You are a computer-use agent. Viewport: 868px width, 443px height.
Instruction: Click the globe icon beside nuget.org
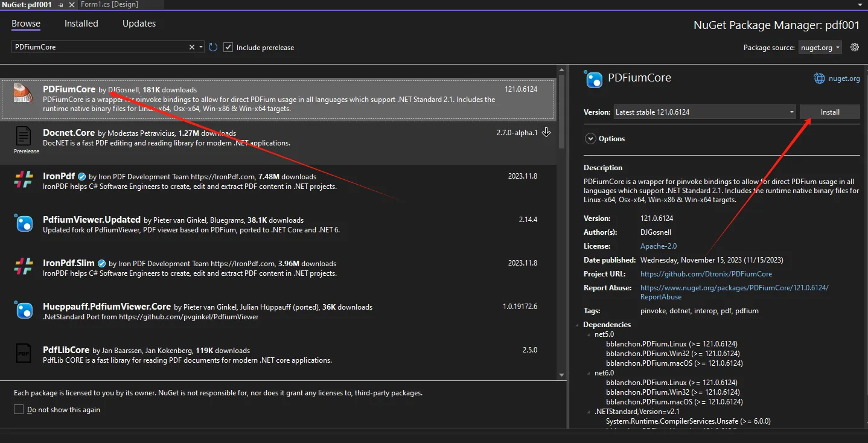click(x=819, y=78)
